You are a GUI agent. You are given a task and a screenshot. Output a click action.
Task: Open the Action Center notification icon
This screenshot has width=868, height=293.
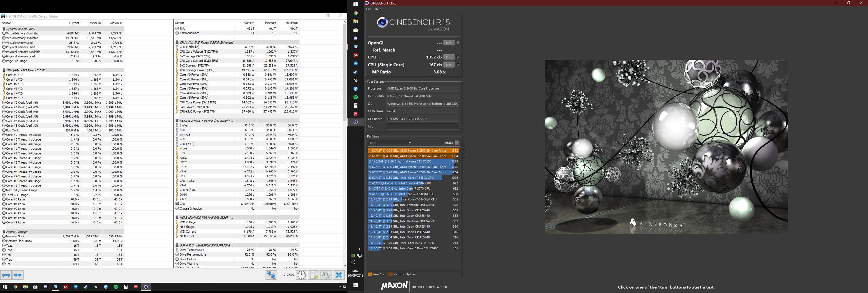click(x=356, y=285)
